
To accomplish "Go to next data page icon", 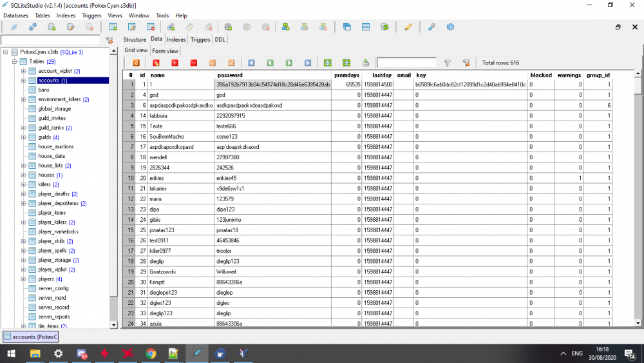I will 289,63.
